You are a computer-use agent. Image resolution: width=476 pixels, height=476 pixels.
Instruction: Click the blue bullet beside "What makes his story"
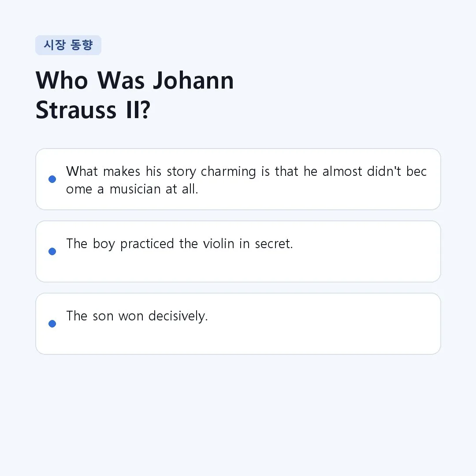point(52,179)
